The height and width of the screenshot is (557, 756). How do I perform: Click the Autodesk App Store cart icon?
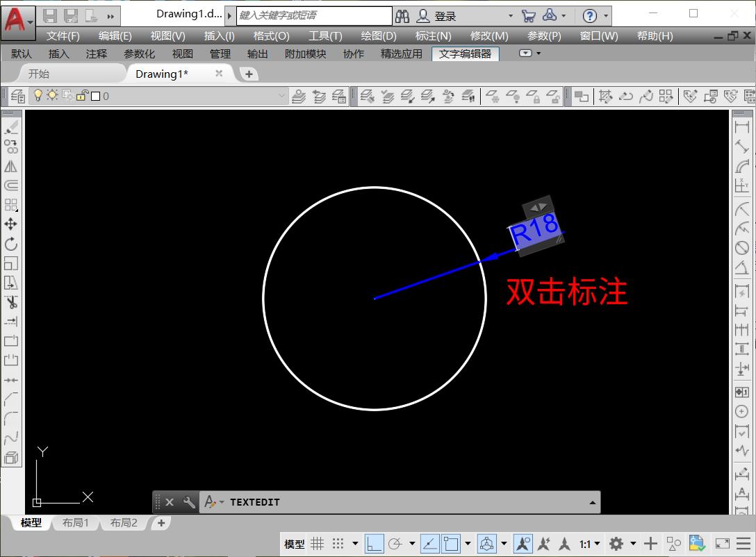(x=528, y=15)
